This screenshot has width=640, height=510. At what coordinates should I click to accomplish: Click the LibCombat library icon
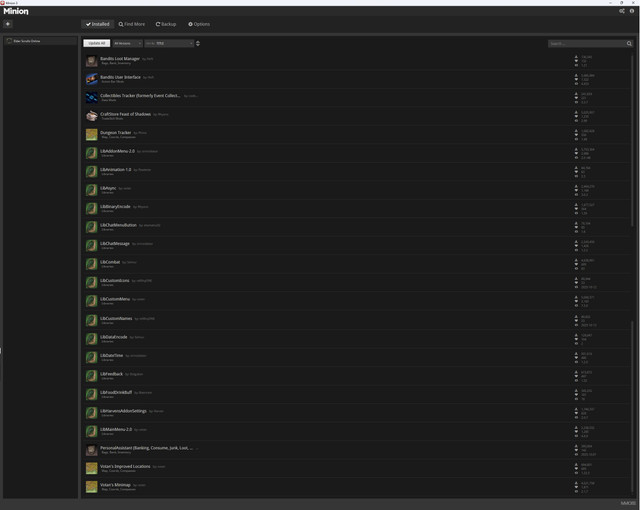click(x=91, y=264)
